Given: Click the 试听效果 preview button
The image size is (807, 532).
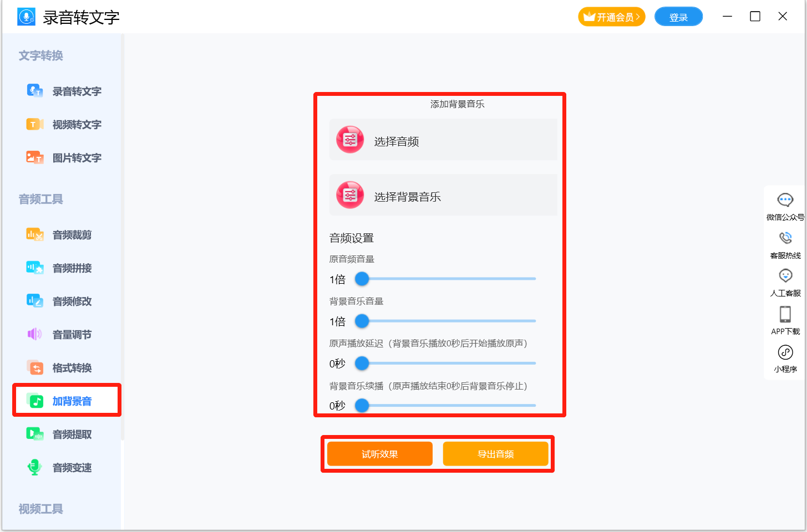Looking at the screenshot, I should pos(380,454).
